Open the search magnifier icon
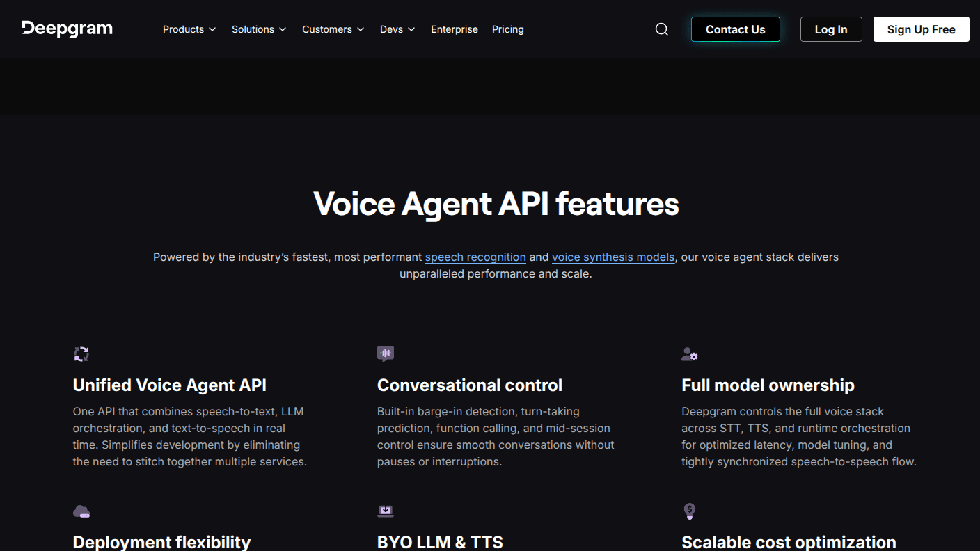This screenshot has height=551, width=980. click(662, 29)
